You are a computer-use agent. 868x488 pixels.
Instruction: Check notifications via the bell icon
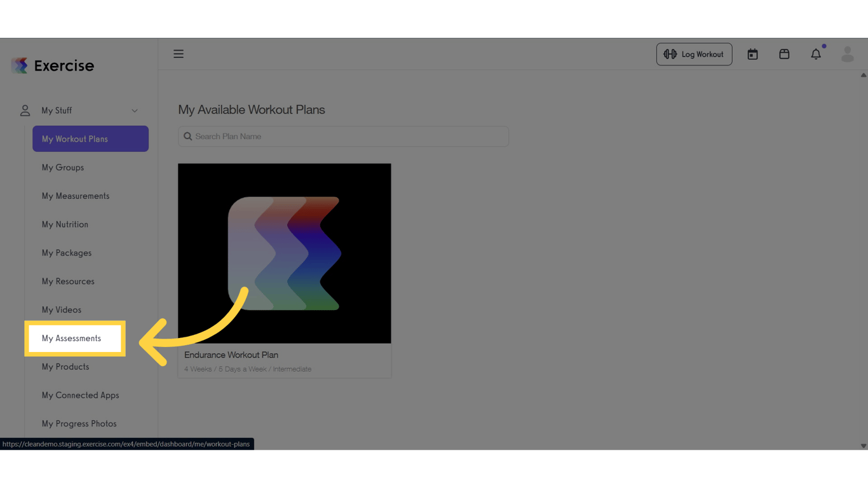click(x=816, y=54)
